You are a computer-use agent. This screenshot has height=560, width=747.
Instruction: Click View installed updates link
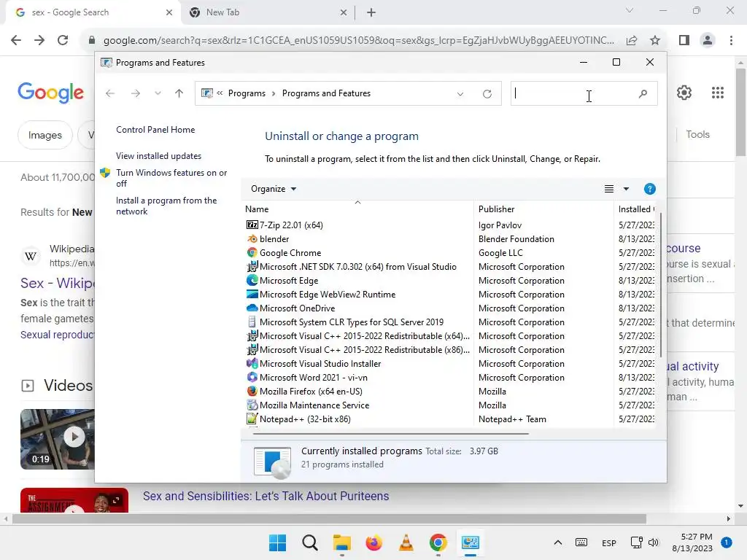click(158, 156)
